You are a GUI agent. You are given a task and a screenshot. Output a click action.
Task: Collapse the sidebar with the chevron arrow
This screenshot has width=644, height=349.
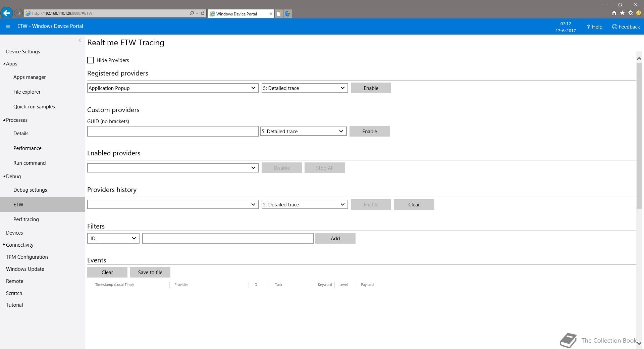click(80, 40)
